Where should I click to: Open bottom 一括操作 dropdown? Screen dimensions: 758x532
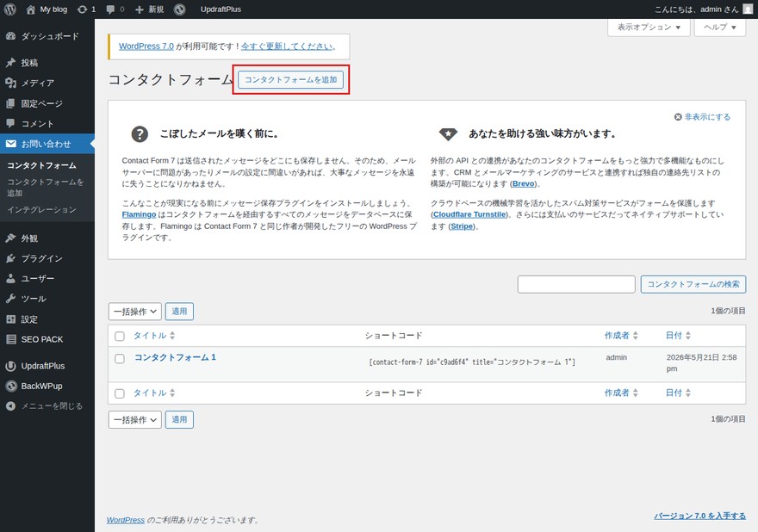point(135,420)
